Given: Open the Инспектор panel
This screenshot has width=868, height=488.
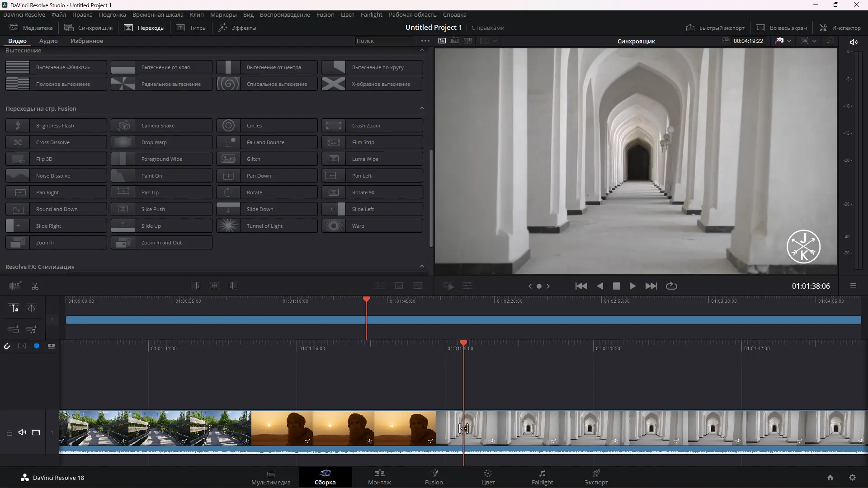Looking at the screenshot, I should point(840,28).
